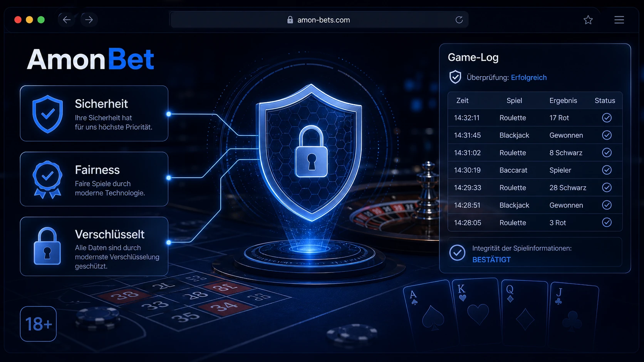Click the status checkmark for 14:29:33 row
The image size is (644, 362).
click(x=607, y=187)
